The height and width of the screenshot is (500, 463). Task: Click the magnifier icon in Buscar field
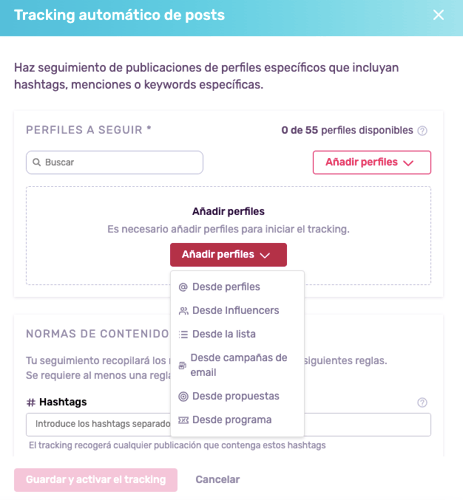(x=36, y=162)
